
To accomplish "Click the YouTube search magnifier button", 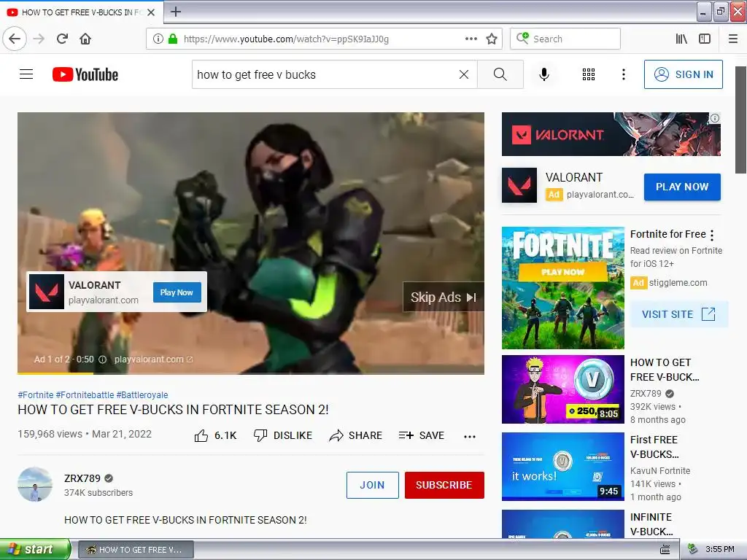I will pyautogui.click(x=500, y=74).
